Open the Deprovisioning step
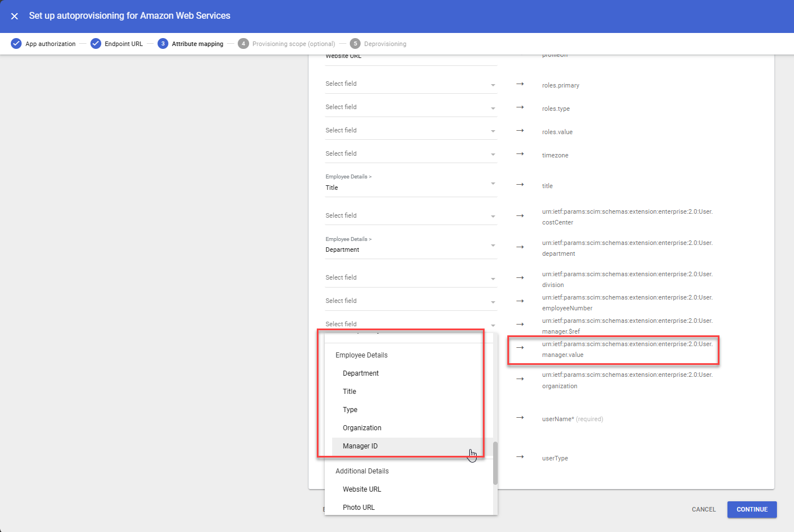 tap(378, 44)
